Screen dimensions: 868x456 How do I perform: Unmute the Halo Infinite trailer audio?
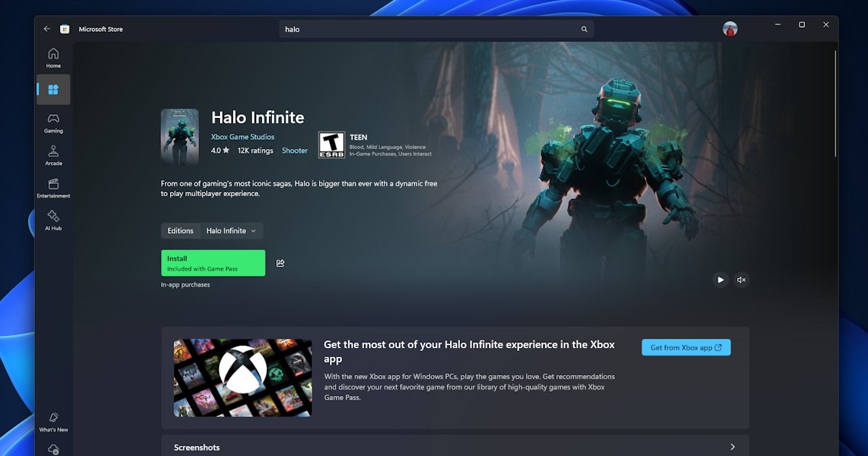click(x=741, y=279)
